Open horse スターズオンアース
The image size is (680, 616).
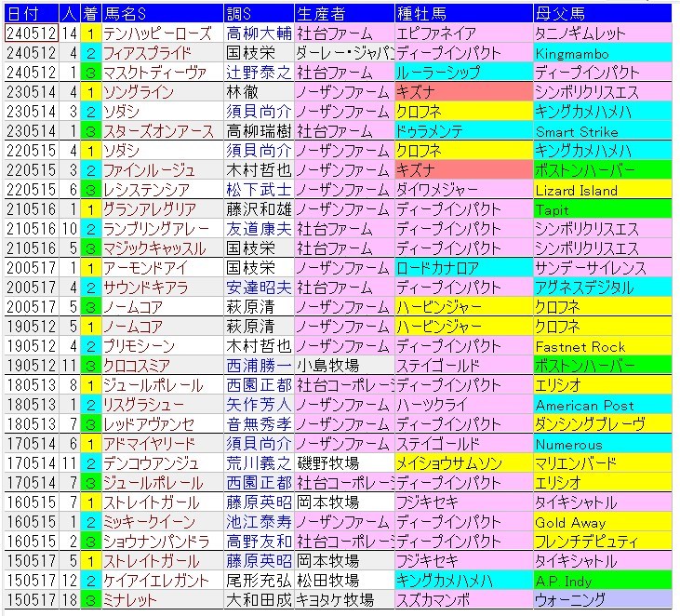point(158,131)
